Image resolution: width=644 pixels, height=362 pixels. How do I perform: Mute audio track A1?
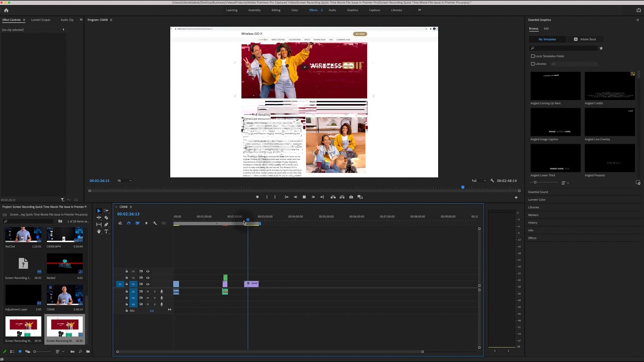147,291
